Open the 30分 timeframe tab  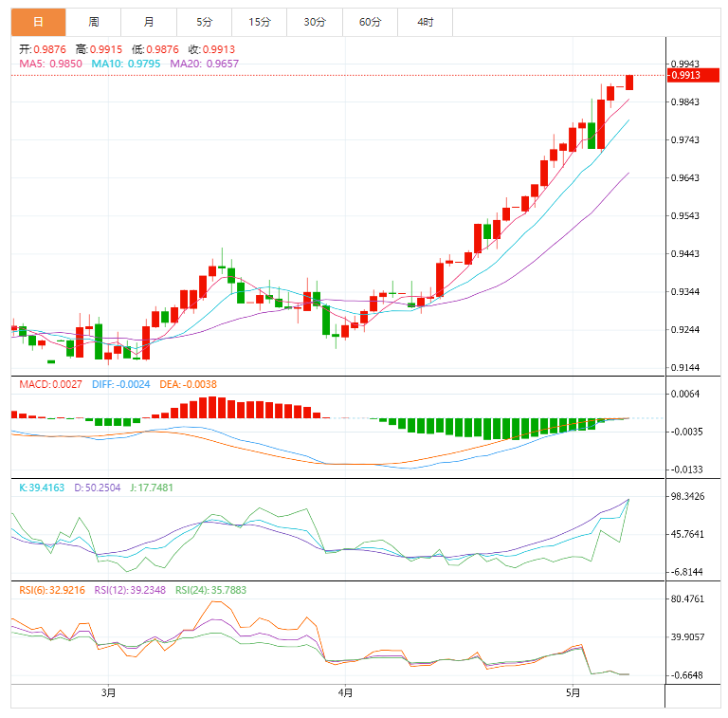[315, 22]
